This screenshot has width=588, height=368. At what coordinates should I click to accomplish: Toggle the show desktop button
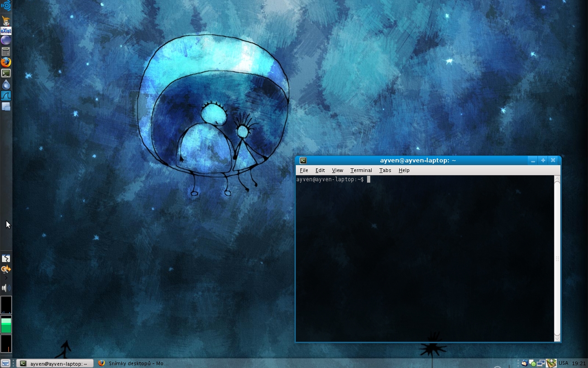point(6,363)
